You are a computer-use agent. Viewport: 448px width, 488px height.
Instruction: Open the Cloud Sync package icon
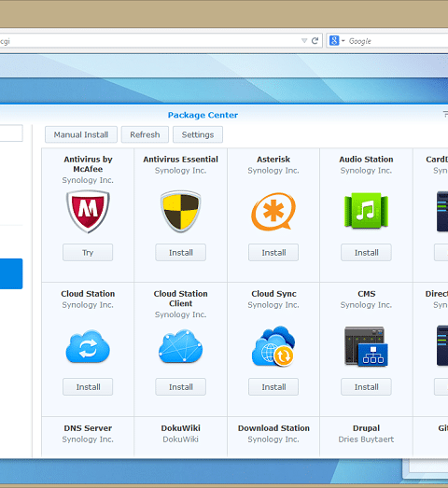click(273, 346)
